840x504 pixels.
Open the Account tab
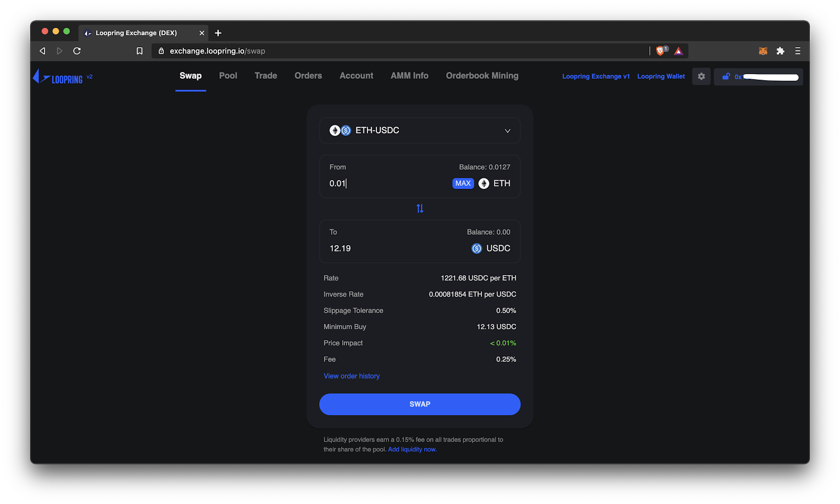point(356,76)
